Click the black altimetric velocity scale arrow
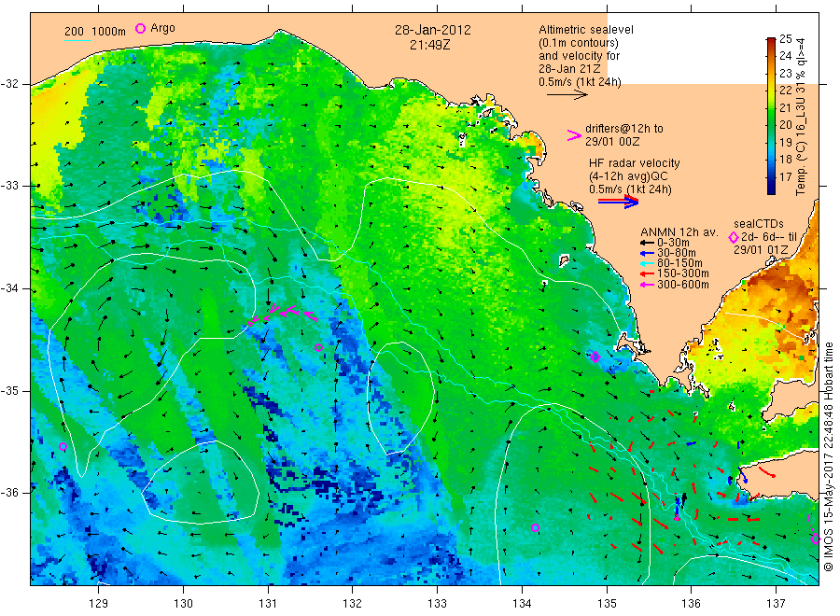This screenshot has height=616, width=840. pyautogui.click(x=567, y=95)
